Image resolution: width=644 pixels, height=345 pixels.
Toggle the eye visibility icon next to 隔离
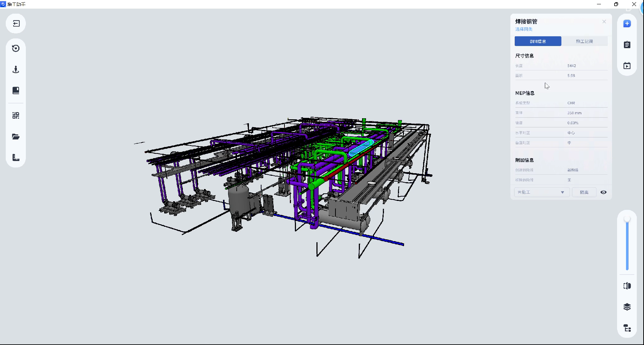pos(603,192)
